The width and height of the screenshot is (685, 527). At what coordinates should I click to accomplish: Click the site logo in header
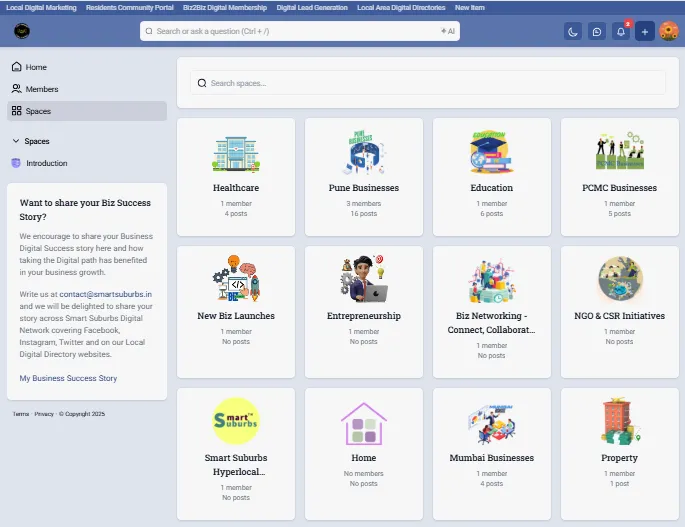point(22,32)
